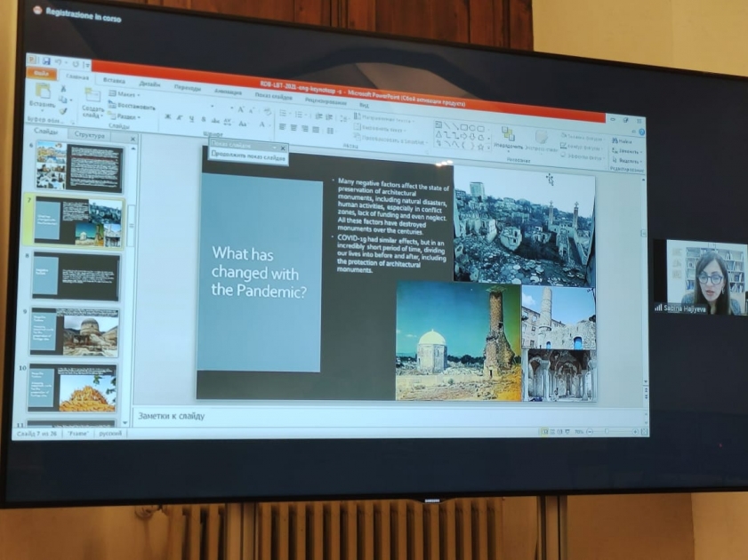Viewport: 748px width, 560px height.
Task: Switch to the Дизайн ribbon tab
Action: coord(149,84)
